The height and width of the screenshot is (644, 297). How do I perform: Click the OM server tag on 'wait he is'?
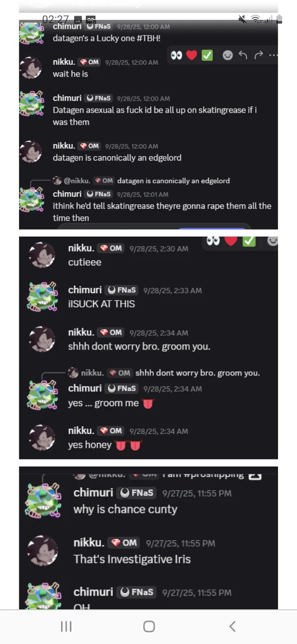point(89,62)
